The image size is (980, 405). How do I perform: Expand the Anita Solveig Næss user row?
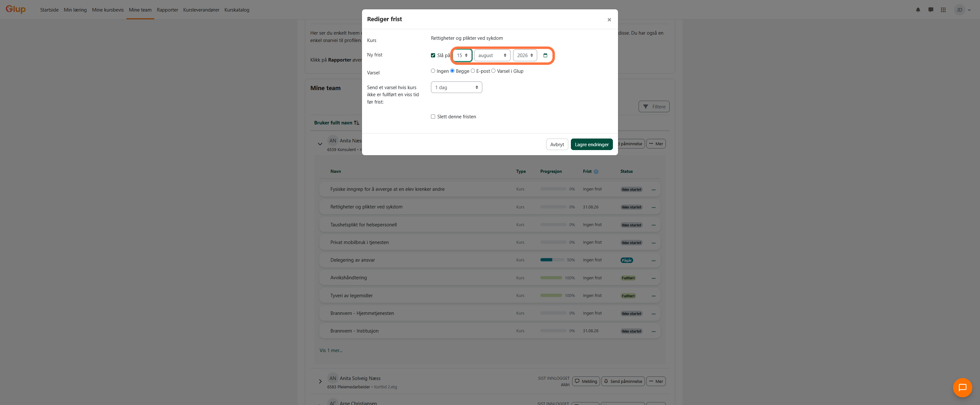click(320, 381)
